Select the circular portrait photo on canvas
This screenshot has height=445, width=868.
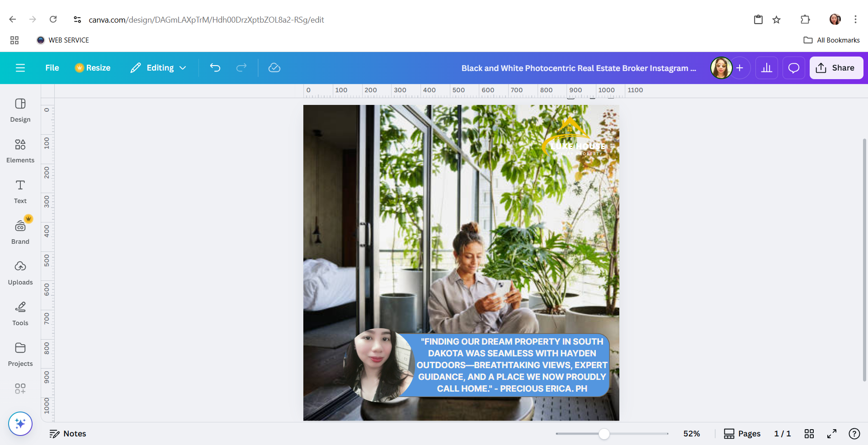[x=379, y=365]
